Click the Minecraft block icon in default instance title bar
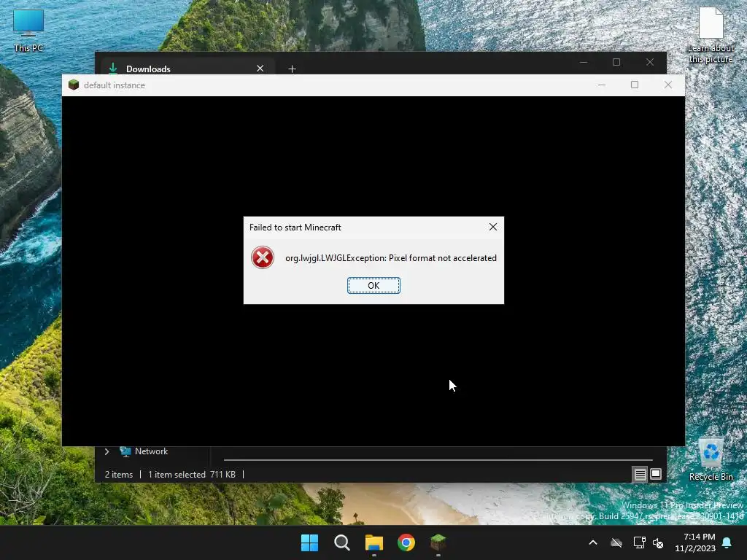This screenshot has height=560, width=747. point(74,85)
